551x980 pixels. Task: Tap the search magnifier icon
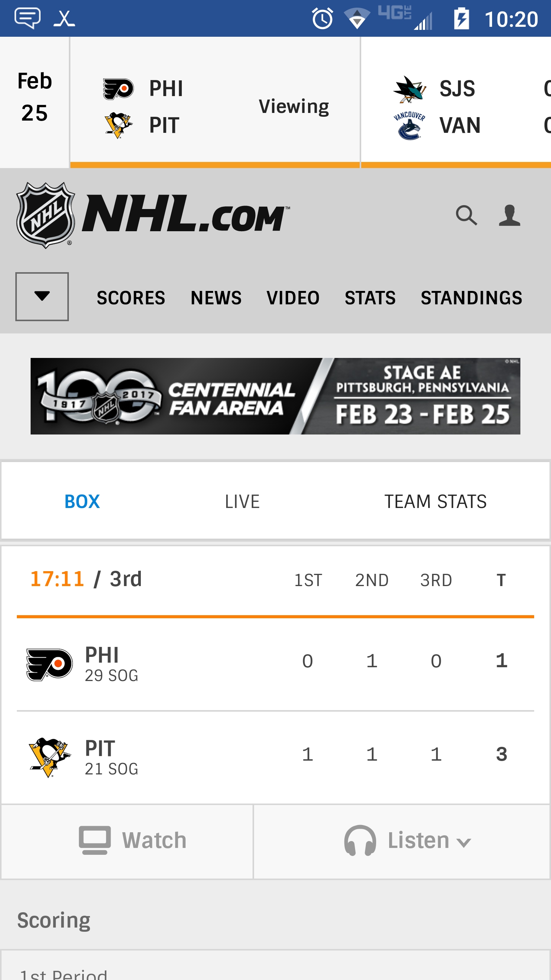[x=466, y=216]
